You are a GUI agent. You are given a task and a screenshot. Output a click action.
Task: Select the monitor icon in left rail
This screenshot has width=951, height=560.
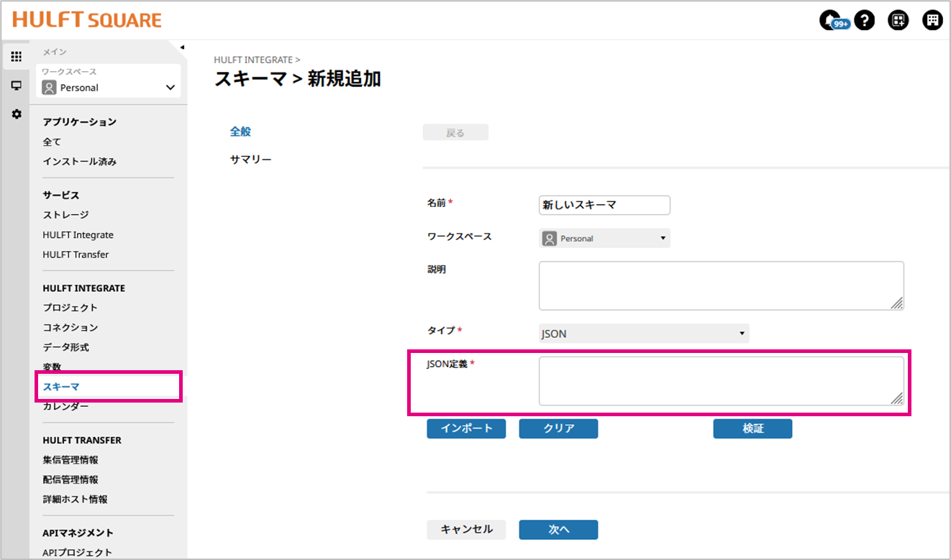(x=16, y=86)
